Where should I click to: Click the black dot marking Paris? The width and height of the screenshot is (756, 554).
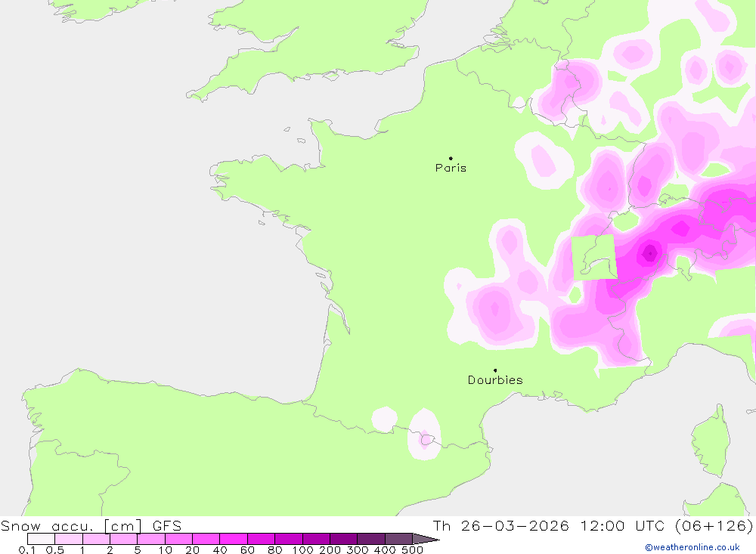click(x=451, y=158)
